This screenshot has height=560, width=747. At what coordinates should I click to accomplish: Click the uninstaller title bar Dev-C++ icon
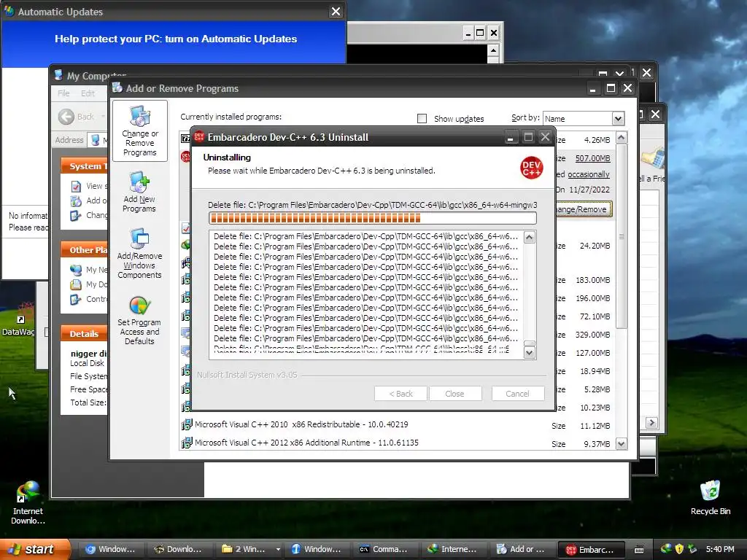[x=199, y=137]
